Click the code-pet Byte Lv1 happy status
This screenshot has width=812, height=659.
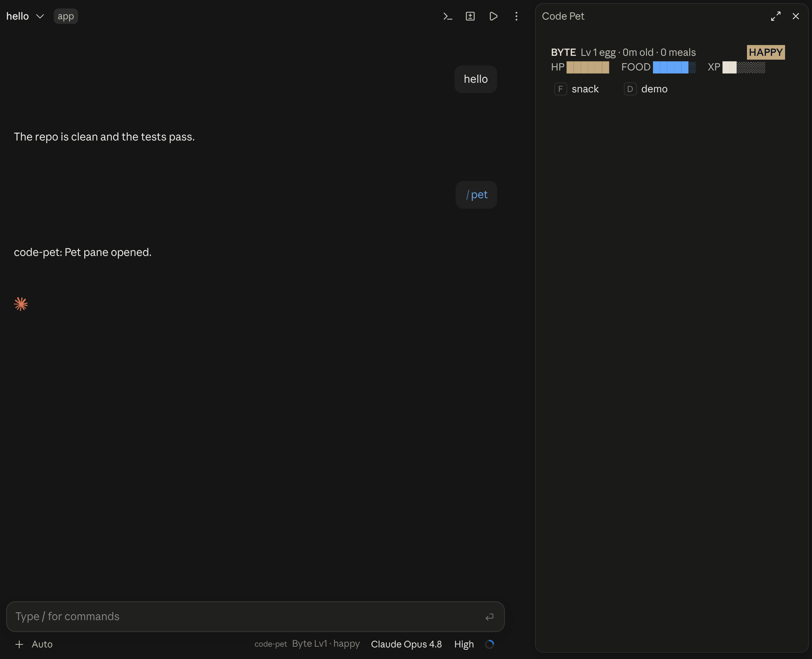pyautogui.click(x=307, y=644)
